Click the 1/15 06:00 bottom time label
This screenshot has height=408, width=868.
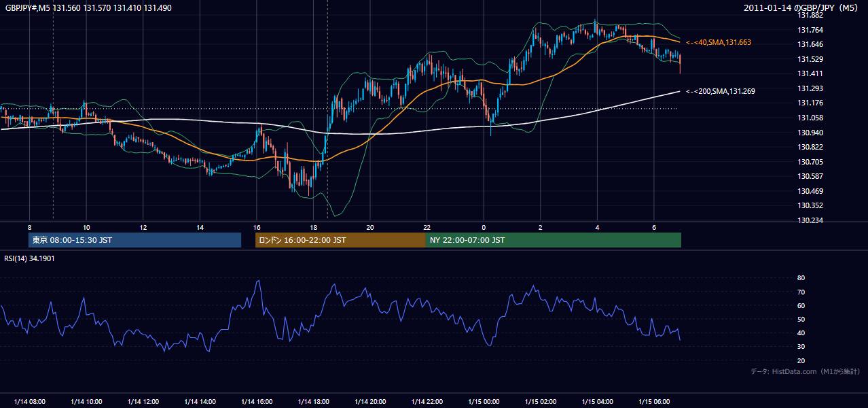point(654,402)
